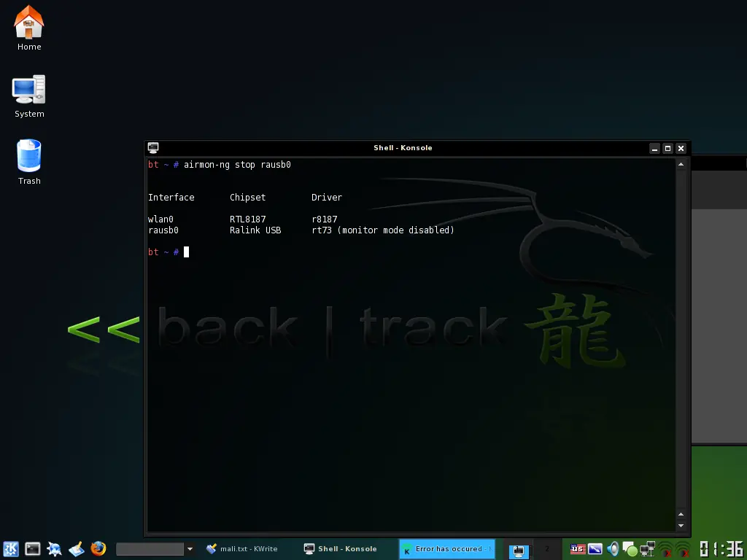Click the terminal cursor at the prompt
The height and width of the screenshot is (560, 747).
click(186, 252)
